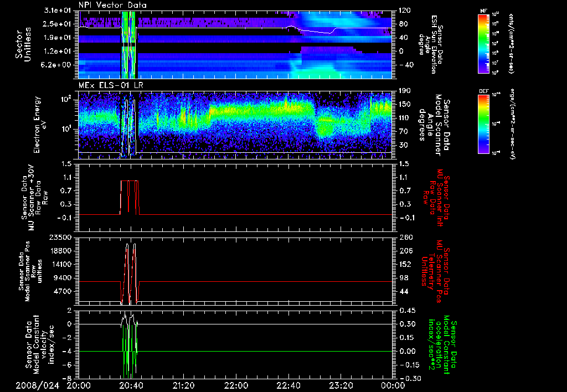Click the 'Sector Unitless' axis title
This screenshot has width=567, height=392.
coord(23,44)
